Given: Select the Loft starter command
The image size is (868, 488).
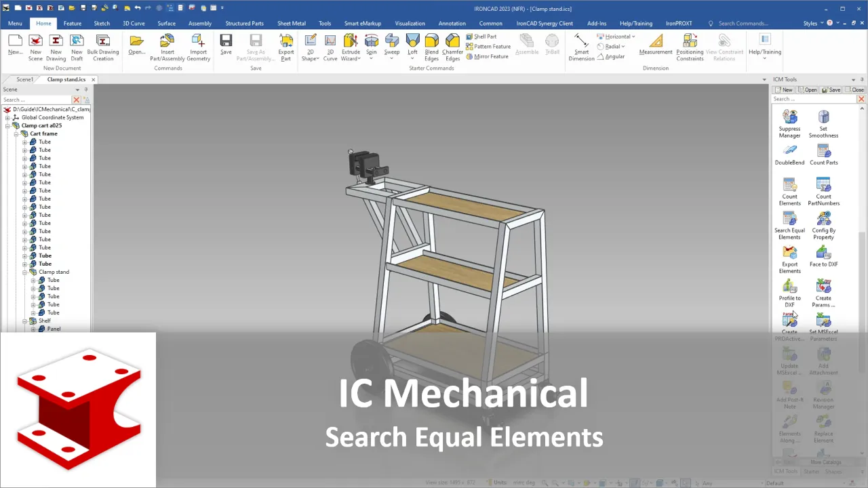Looking at the screenshot, I should point(412,46).
